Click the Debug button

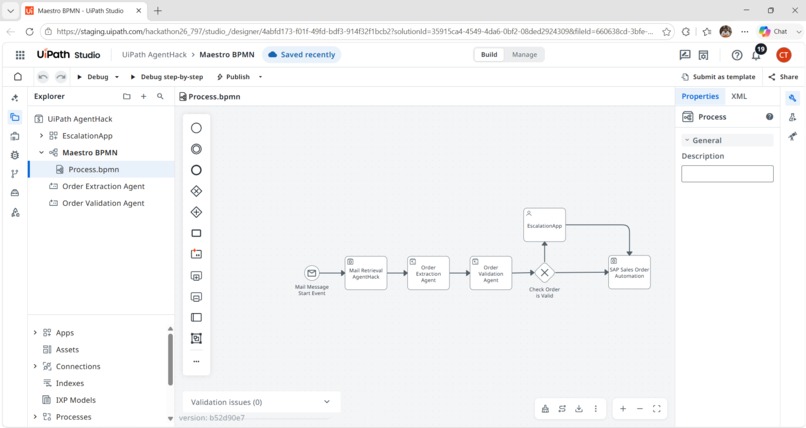93,77
